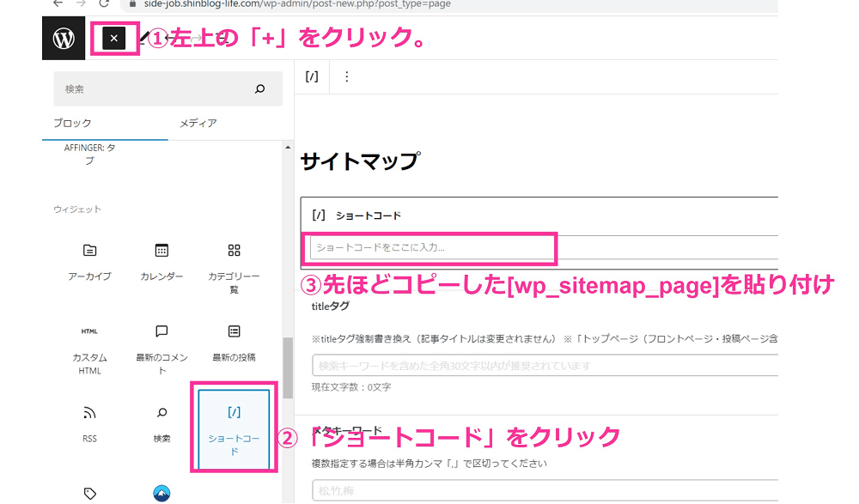This screenshot has height=504, width=859.
Task: Reload the page with browser refresh button
Action: click(x=104, y=3)
